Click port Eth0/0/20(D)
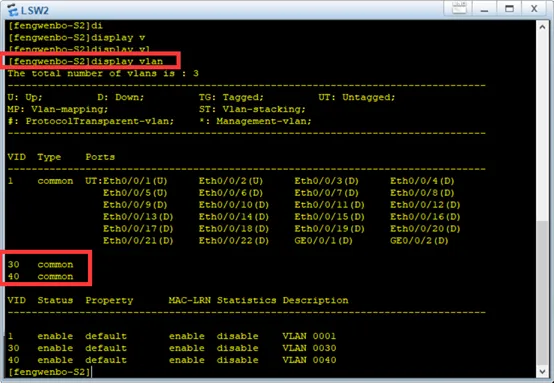The width and height of the screenshot is (554, 383). click(425, 229)
